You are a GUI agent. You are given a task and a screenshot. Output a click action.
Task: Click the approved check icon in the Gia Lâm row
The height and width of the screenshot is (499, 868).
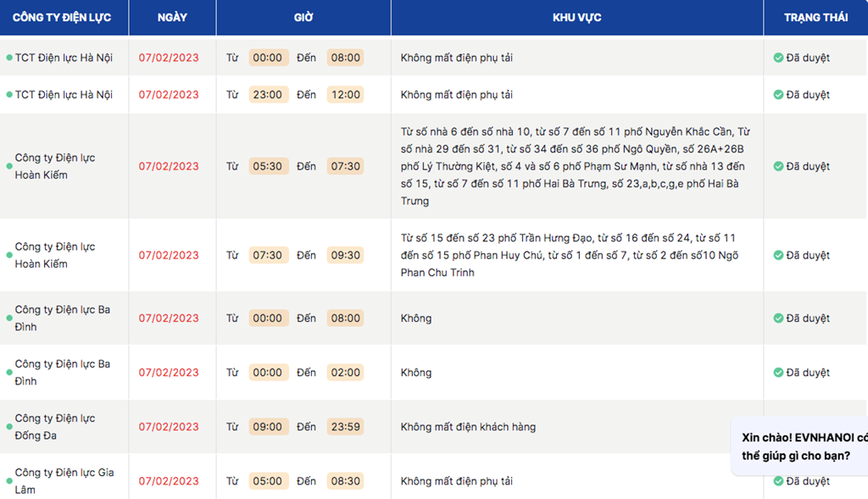pyautogui.click(x=778, y=480)
